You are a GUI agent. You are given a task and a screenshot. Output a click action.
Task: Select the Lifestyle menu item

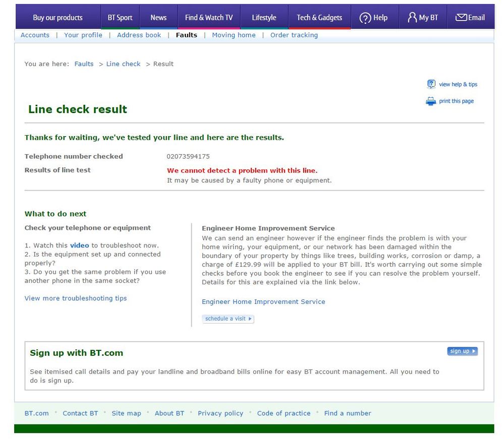point(264,18)
